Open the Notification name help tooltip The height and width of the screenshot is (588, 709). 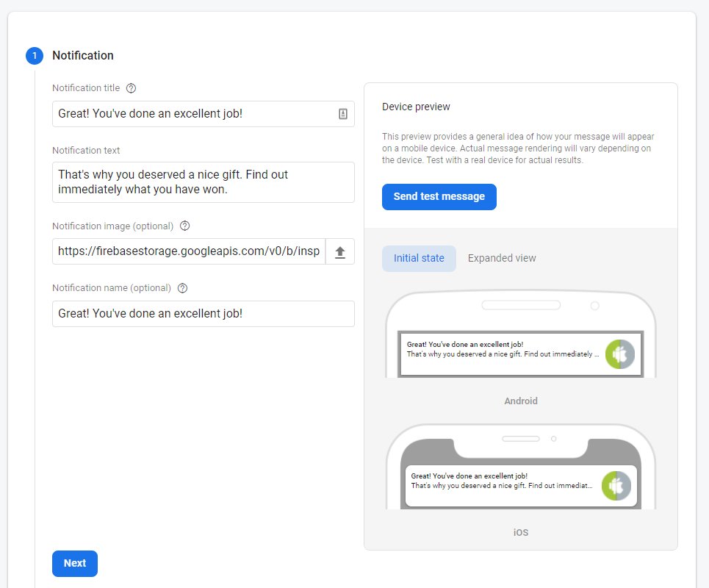pyautogui.click(x=181, y=287)
